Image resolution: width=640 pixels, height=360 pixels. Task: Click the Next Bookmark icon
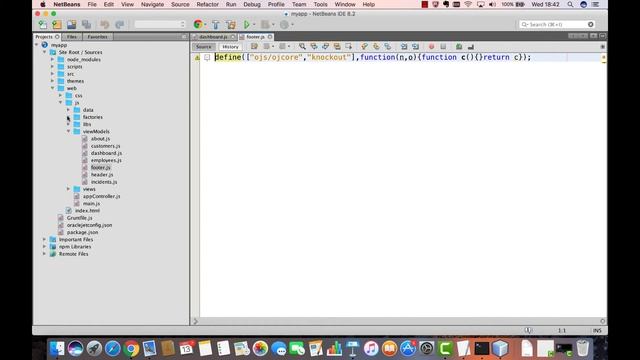click(x=376, y=47)
